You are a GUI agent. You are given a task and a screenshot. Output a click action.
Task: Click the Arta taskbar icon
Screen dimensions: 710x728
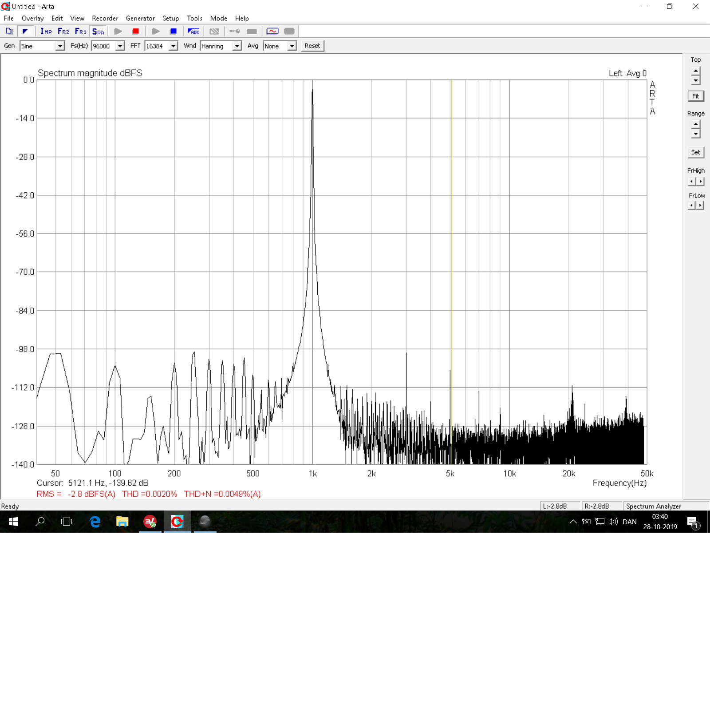click(177, 522)
